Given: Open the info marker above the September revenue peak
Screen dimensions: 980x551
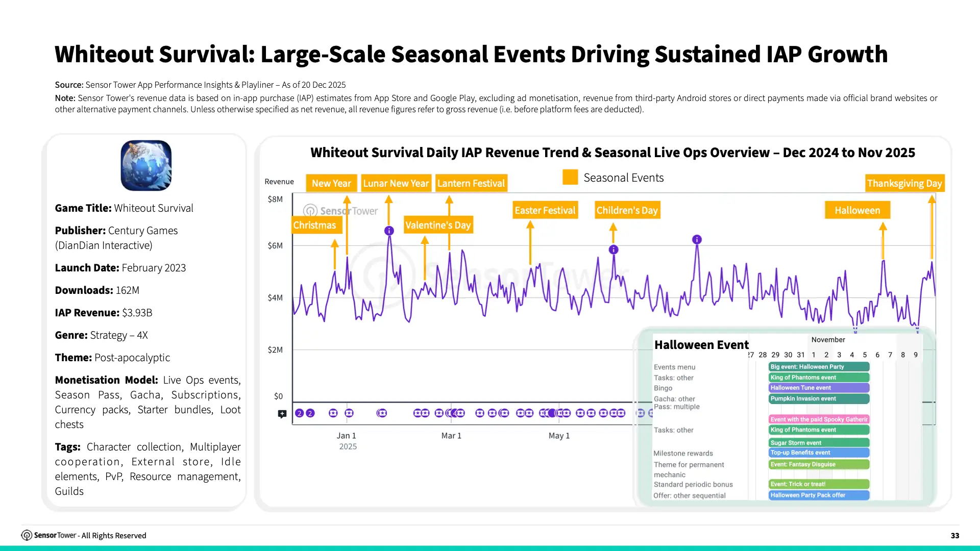Looking at the screenshot, I should (697, 239).
